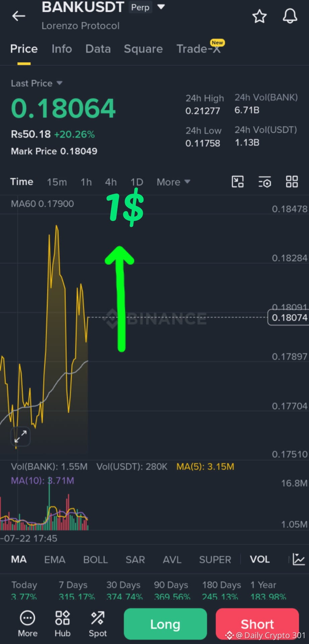309x644 pixels.
Task: Toggle EMA indicator
Action: pyautogui.click(x=55, y=559)
